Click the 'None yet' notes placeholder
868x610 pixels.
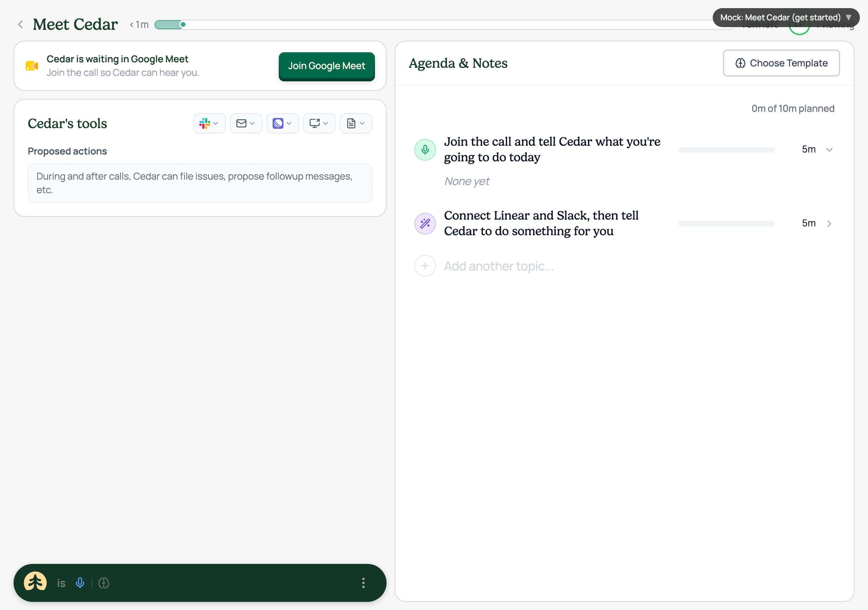pos(467,181)
